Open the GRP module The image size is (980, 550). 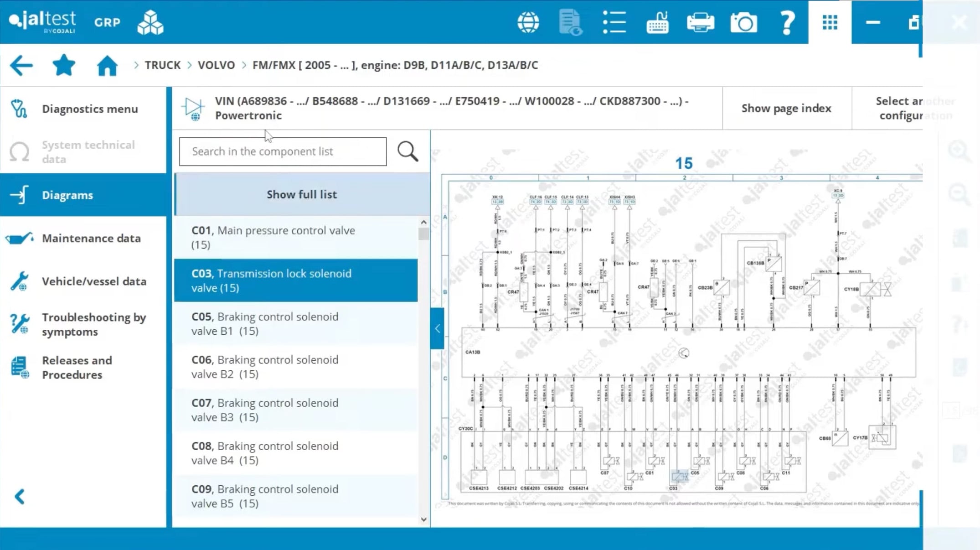pyautogui.click(x=108, y=22)
